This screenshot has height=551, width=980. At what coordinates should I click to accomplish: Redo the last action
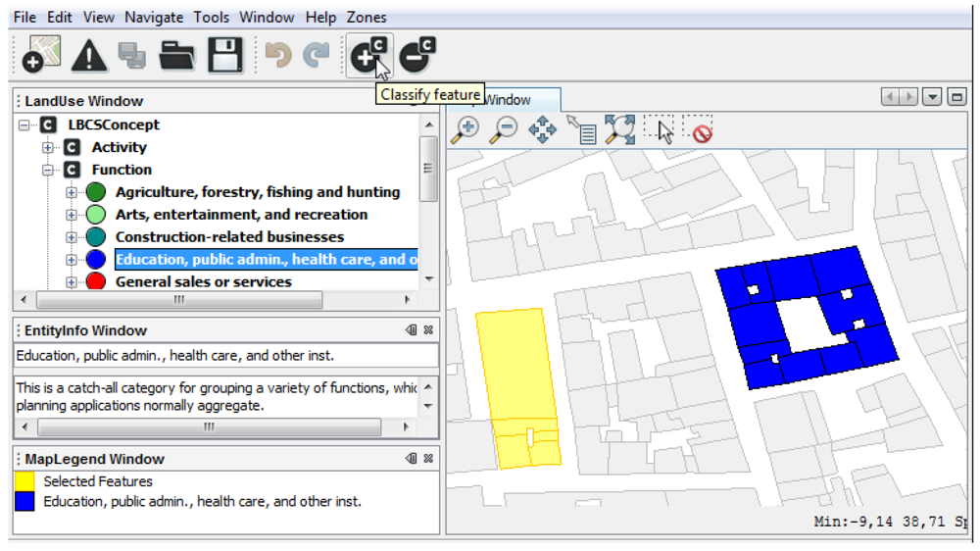317,55
